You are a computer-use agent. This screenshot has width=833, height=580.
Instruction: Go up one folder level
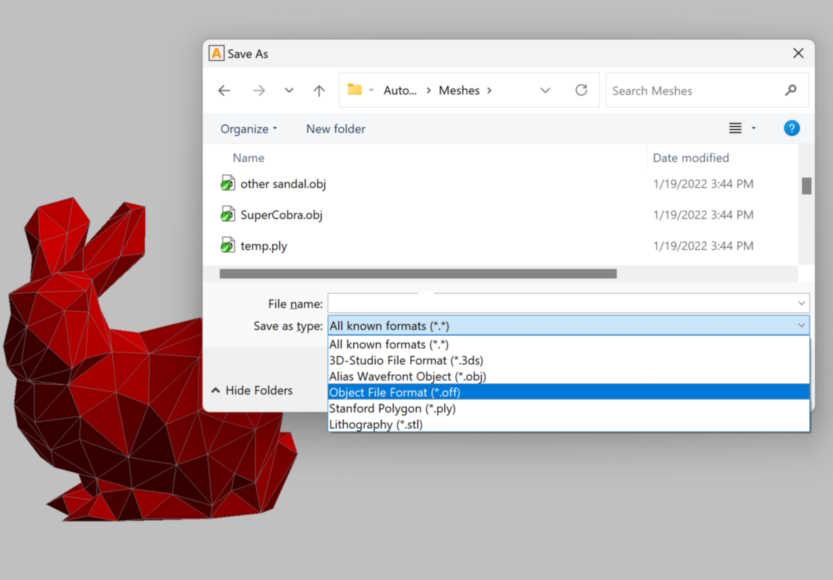coord(319,91)
